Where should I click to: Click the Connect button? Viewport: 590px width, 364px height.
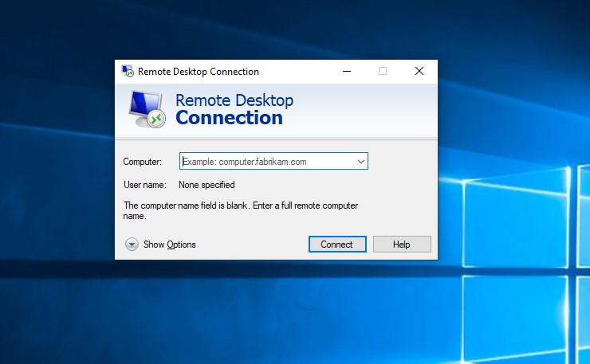pos(337,244)
